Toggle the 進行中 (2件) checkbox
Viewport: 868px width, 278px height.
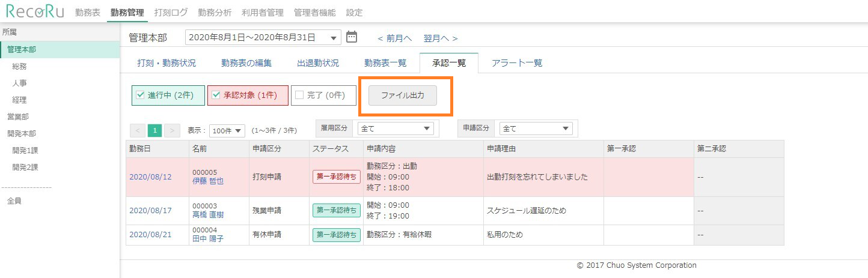[141, 95]
